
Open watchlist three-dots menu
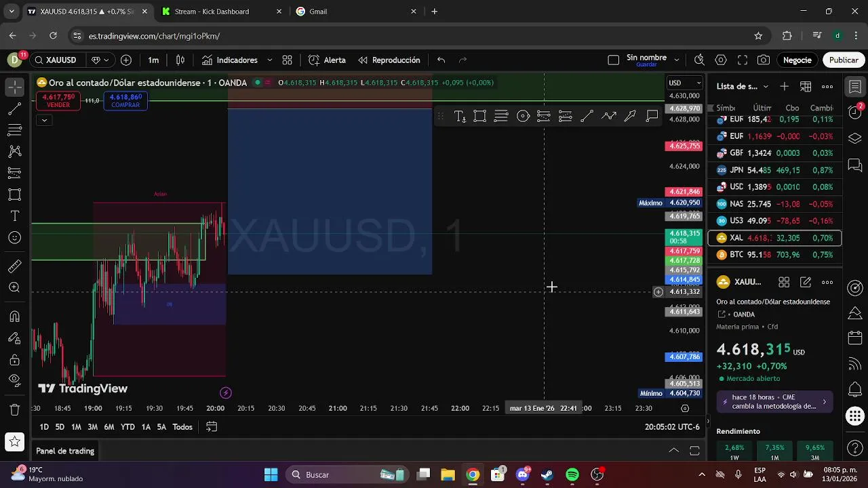(827, 86)
